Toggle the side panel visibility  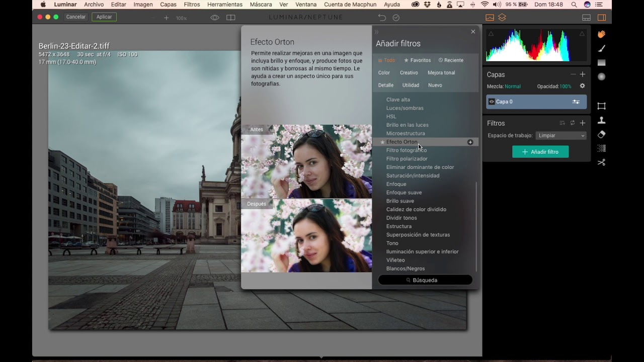[602, 18]
